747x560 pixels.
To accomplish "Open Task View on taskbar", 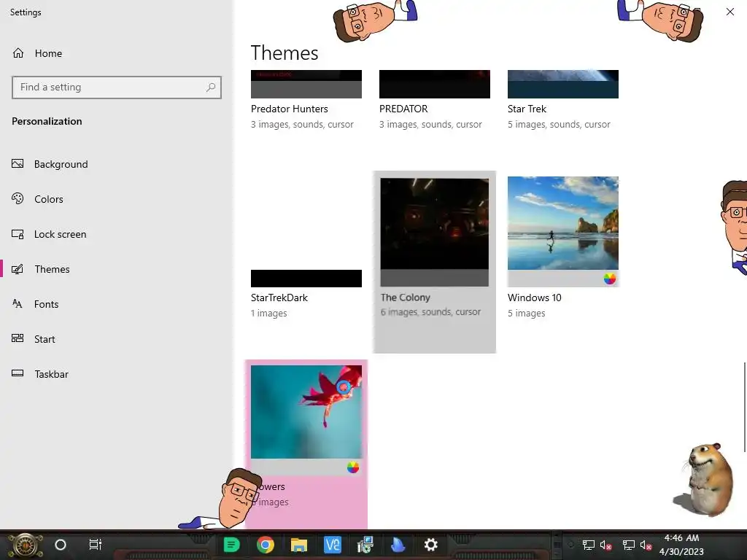I will [x=96, y=544].
